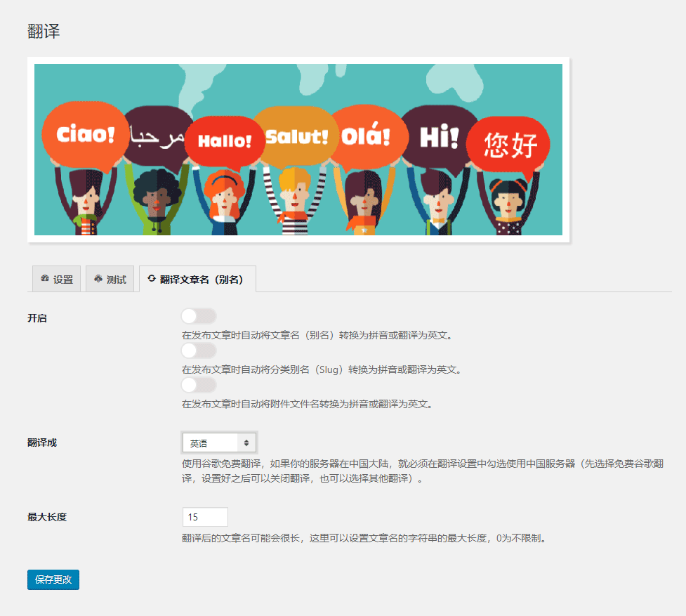Open the 翻译成 language dropdown showing 英语

pyautogui.click(x=219, y=443)
